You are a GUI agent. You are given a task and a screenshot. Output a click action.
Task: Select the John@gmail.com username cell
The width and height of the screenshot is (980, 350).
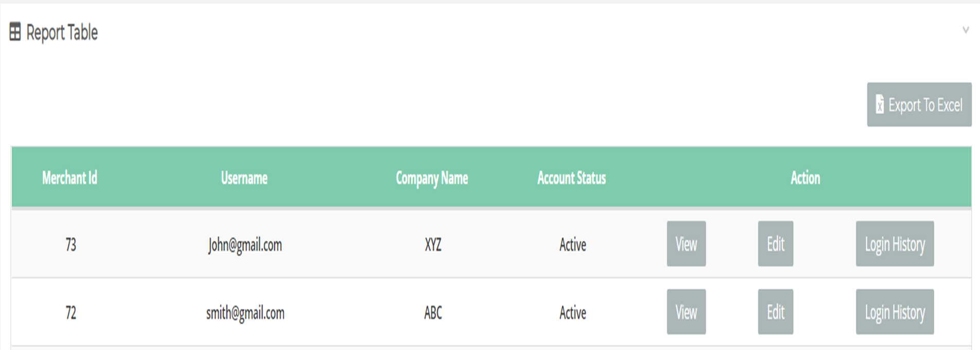click(245, 244)
